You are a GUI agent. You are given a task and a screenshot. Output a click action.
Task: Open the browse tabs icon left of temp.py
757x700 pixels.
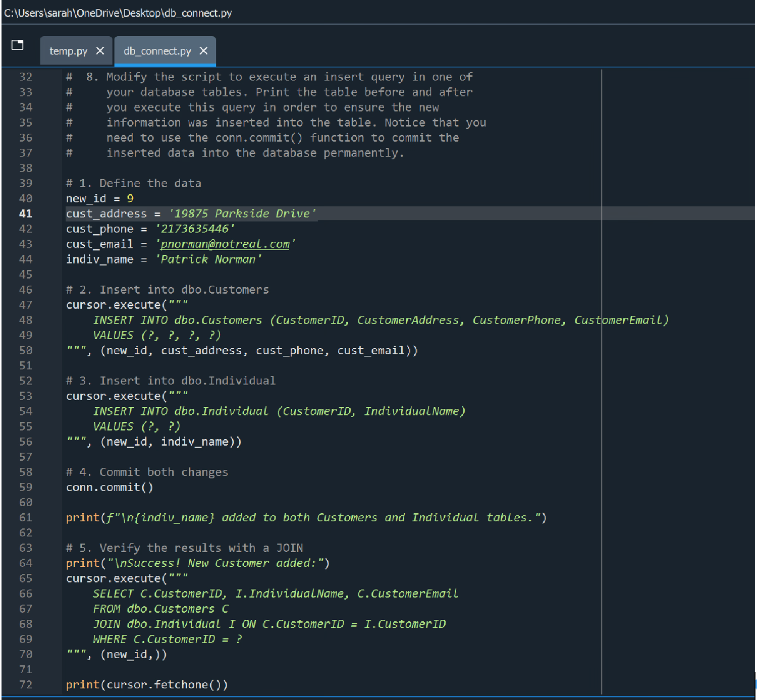[x=17, y=45]
